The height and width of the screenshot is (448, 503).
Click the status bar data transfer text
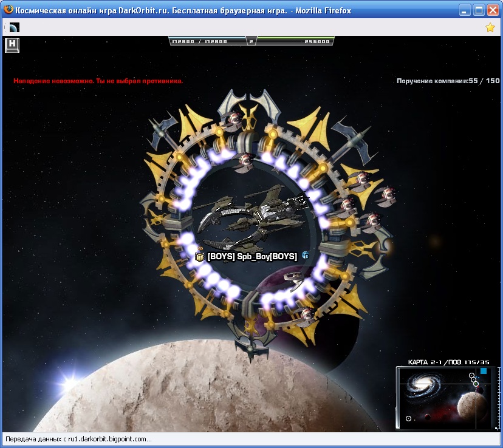[x=78, y=439]
